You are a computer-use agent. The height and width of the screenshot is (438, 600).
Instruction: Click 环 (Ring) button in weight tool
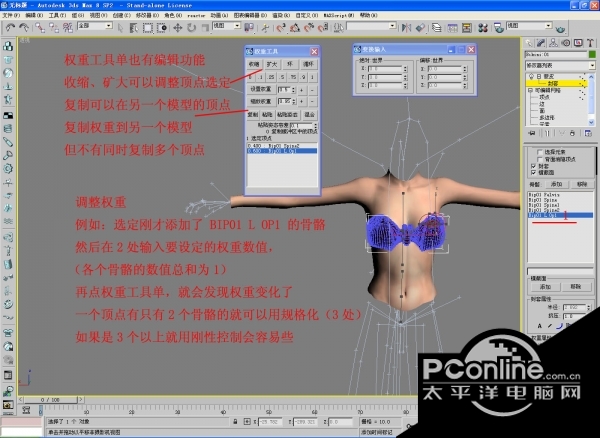point(290,64)
